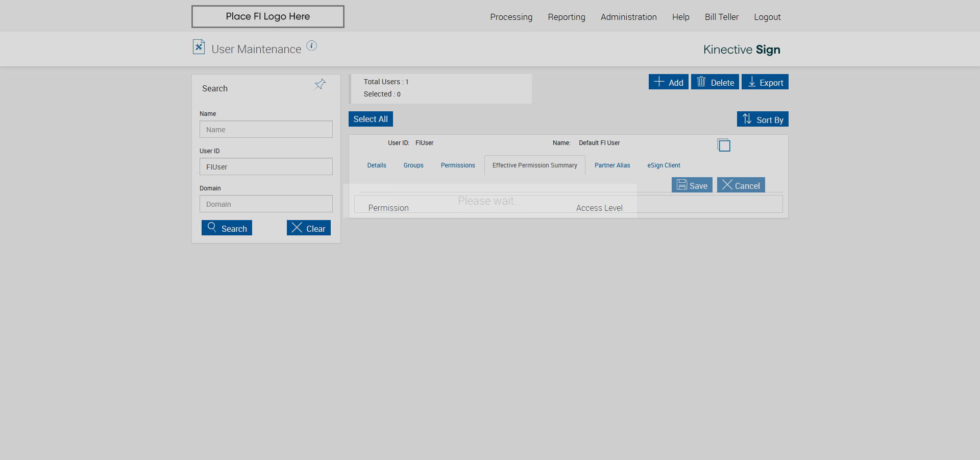
Task: Switch to the Partner Alias tab
Action: (612, 165)
